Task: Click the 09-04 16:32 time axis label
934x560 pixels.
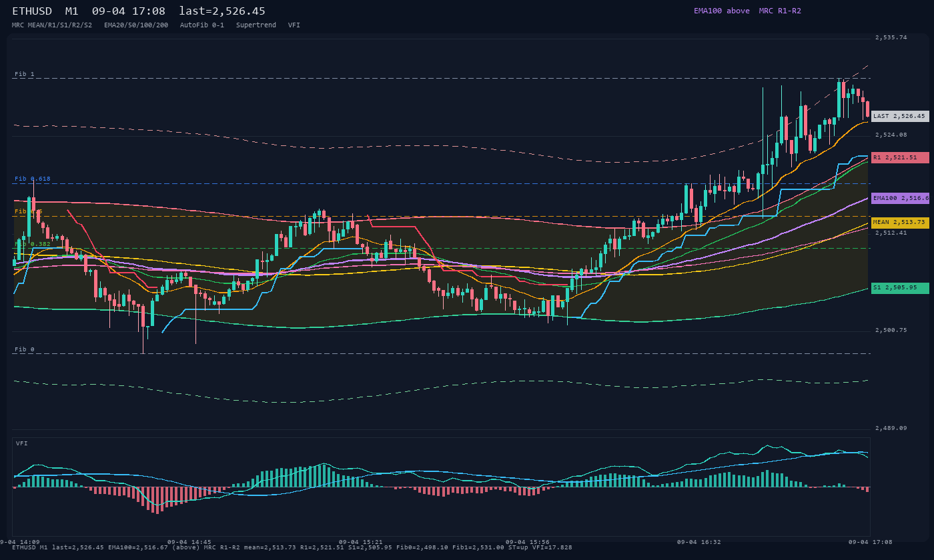Action: (698, 542)
